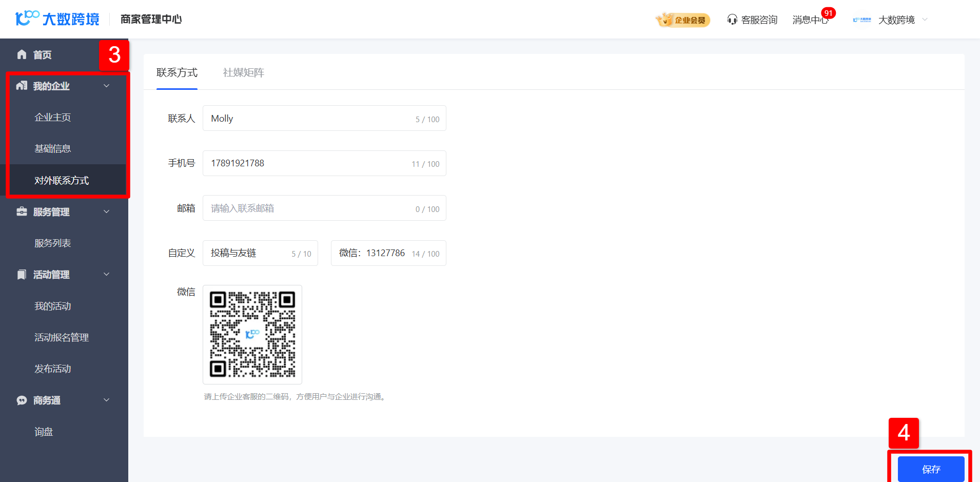The width and height of the screenshot is (980, 482).
Task: Click the 自定义 name field 投稿与友链
Action: pyautogui.click(x=260, y=253)
